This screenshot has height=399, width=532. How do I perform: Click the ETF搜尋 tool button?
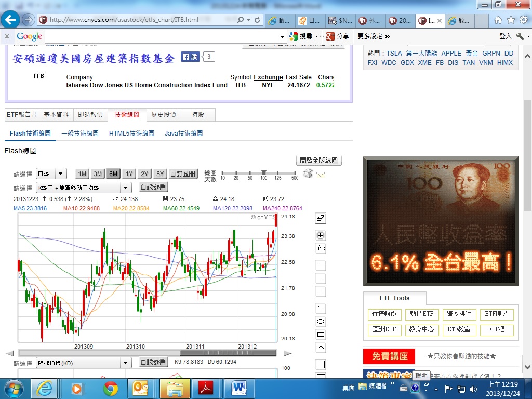click(497, 314)
